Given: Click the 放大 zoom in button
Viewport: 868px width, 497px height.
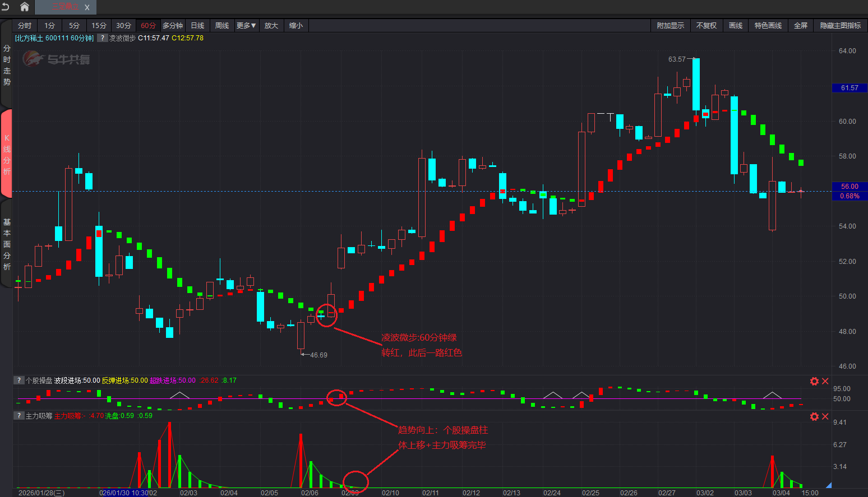Looking at the screenshot, I should coord(271,26).
